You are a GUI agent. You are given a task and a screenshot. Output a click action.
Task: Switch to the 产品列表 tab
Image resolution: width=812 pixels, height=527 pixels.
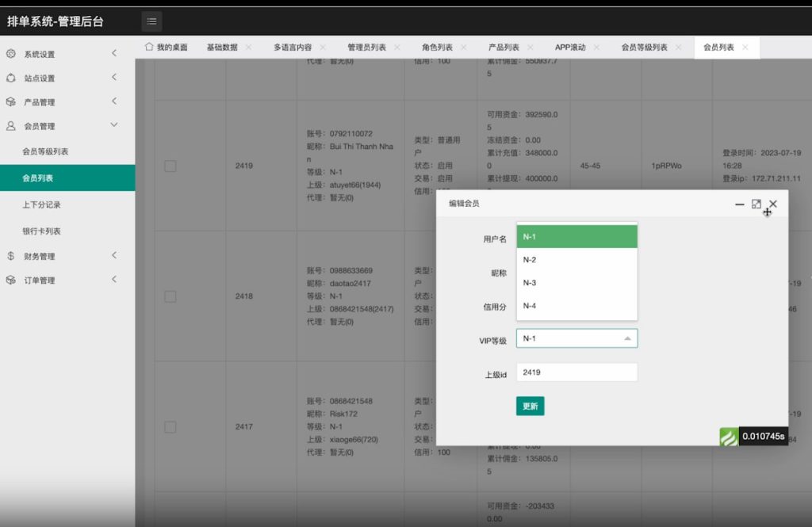504,47
